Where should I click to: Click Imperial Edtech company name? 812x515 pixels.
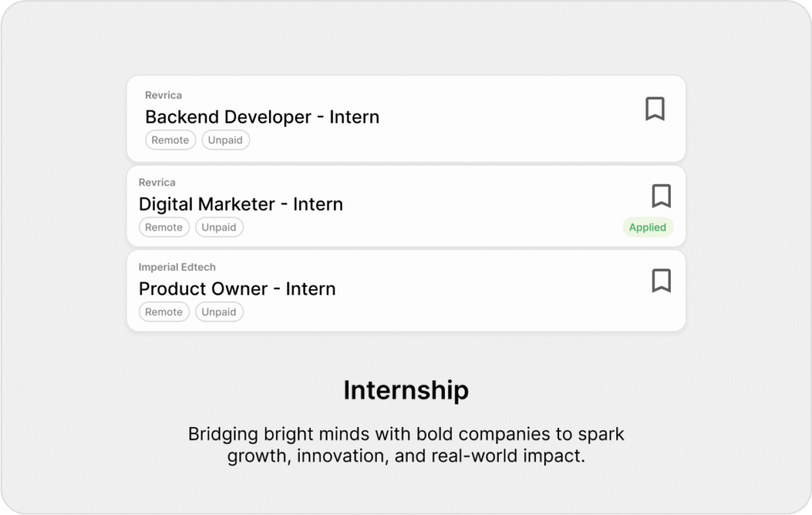177,267
